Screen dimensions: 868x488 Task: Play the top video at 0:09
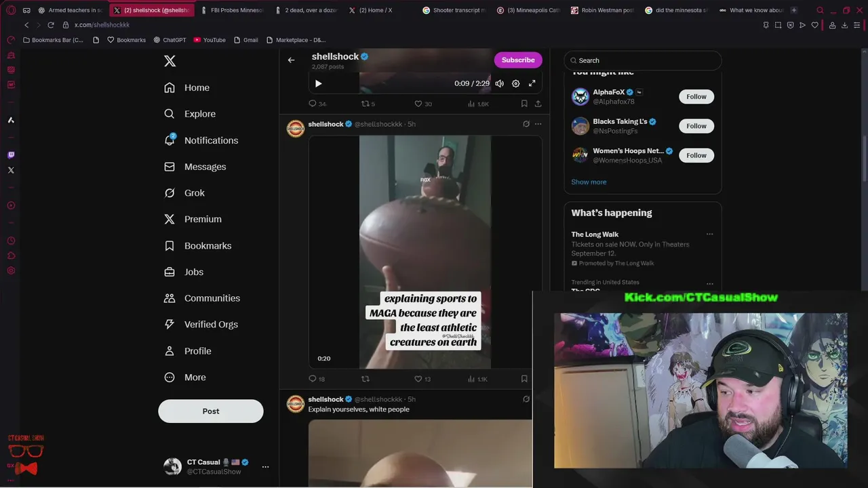point(318,83)
